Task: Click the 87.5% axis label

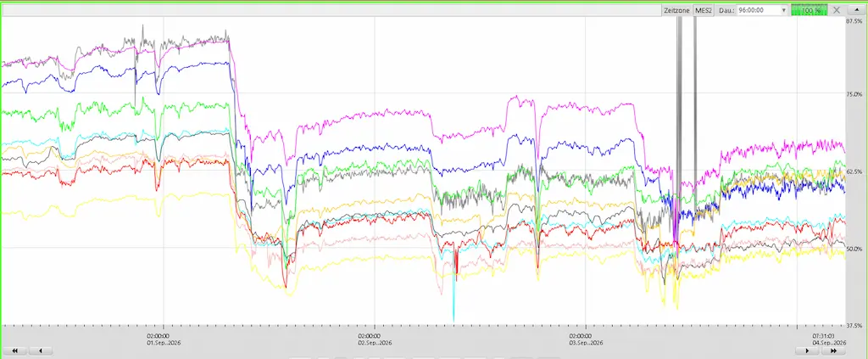Action: [854, 21]
